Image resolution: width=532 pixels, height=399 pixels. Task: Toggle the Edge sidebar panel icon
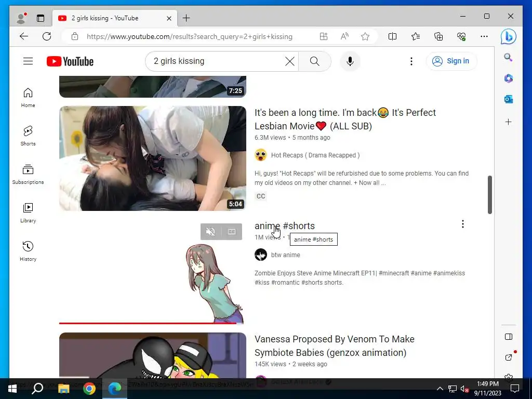point(508,337)
